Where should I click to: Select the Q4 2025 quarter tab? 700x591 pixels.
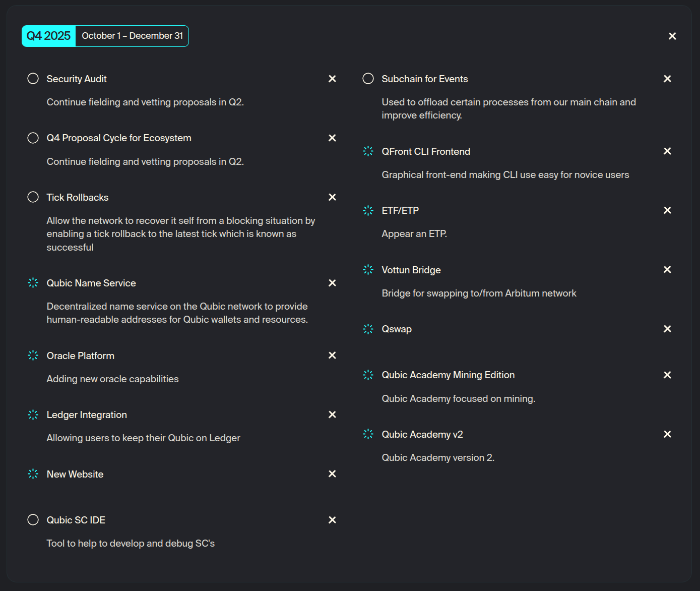48,36
